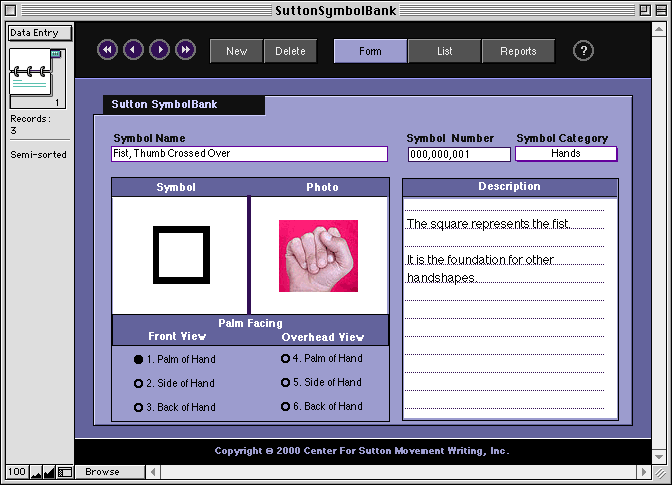Click the 'Records: 3' count text

pos(30,124)
